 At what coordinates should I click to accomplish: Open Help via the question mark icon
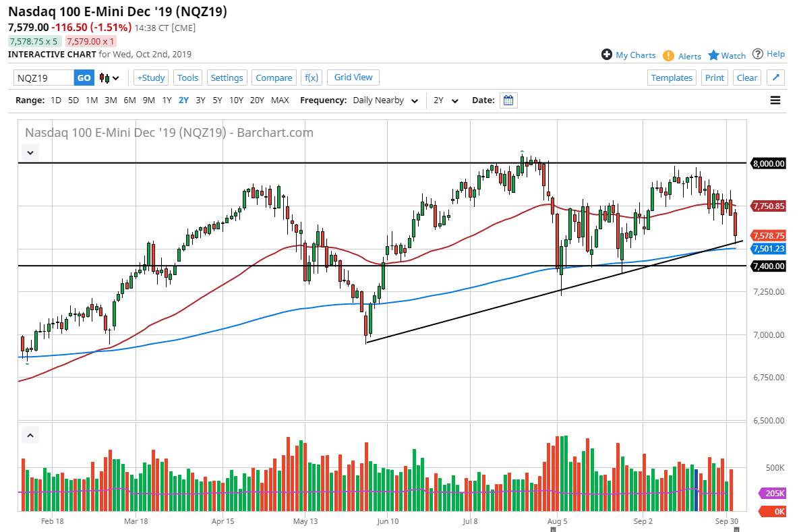[759, 54]
